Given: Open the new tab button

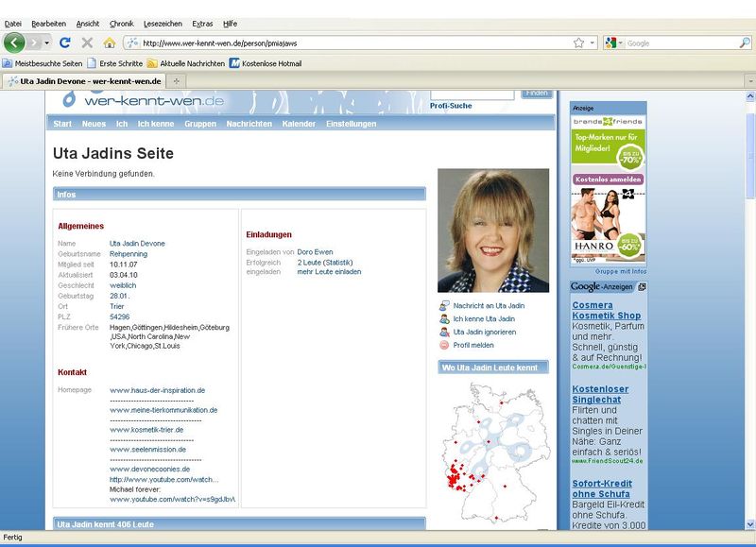Looking at the screenshot, I should point(176,81).
